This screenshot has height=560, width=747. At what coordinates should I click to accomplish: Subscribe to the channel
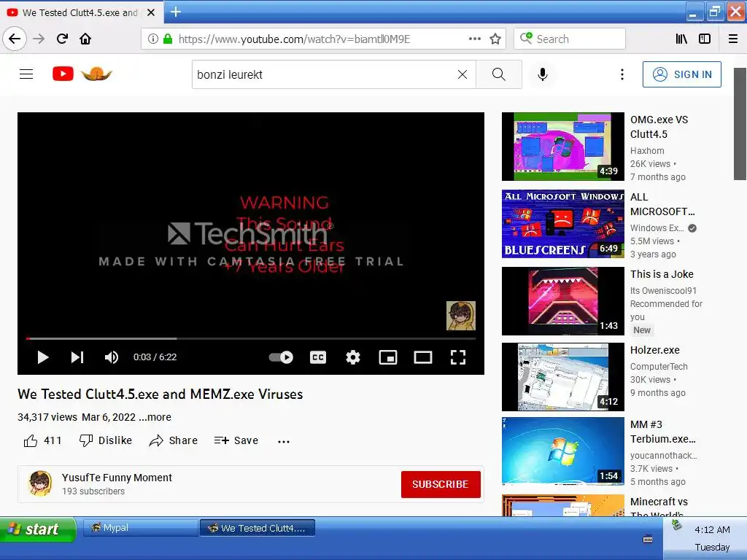click(x=441, y=484)
